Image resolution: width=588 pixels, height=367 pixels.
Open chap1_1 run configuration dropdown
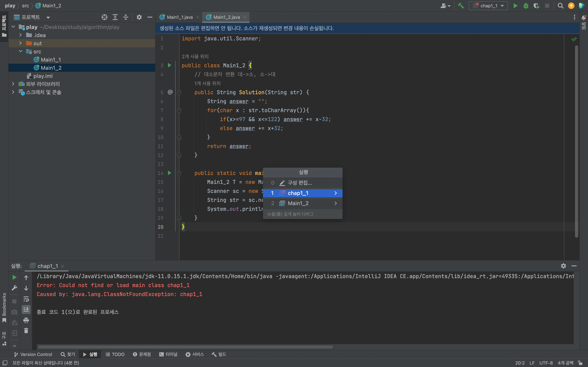[x=488, y=6]
